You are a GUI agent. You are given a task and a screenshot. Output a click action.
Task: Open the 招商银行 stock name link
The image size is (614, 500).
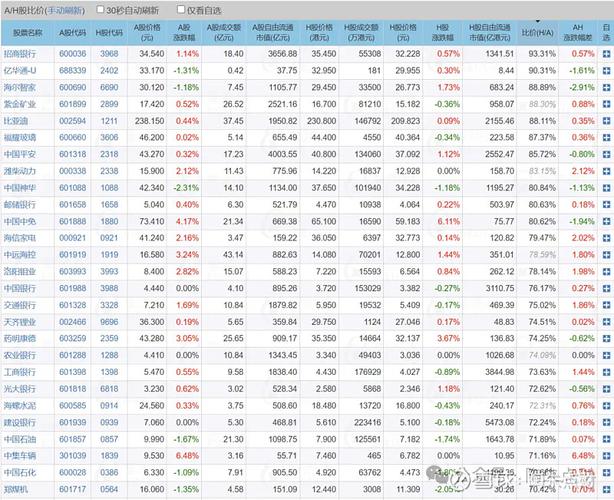[20, 54]
